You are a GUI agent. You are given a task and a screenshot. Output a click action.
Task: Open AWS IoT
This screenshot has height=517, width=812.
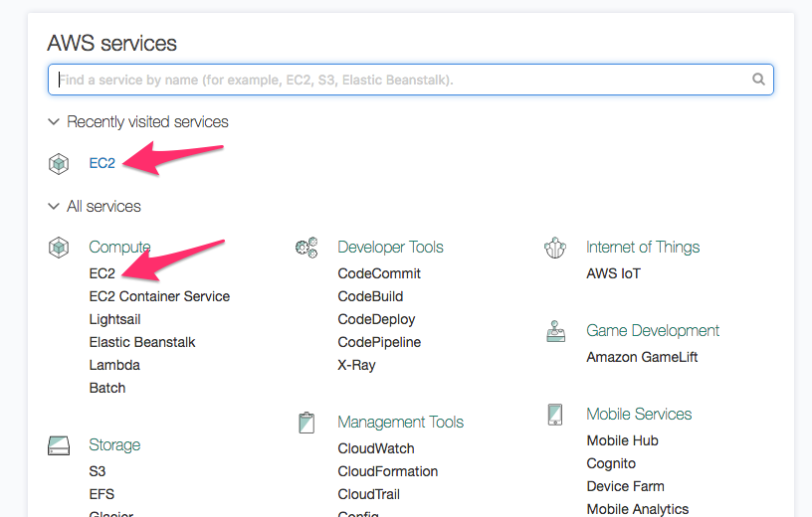coord(613,273)
